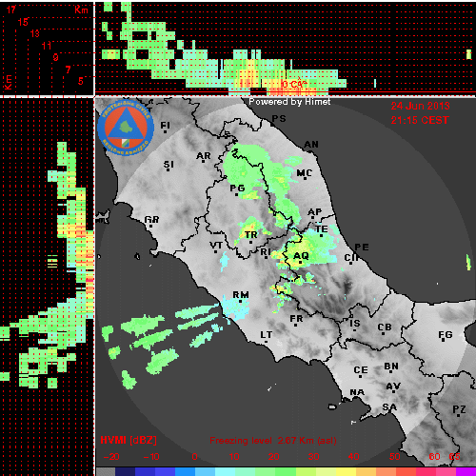Click the 0 C° freezing line label
The height and width of the screenshot is (476, 476).
294,84
